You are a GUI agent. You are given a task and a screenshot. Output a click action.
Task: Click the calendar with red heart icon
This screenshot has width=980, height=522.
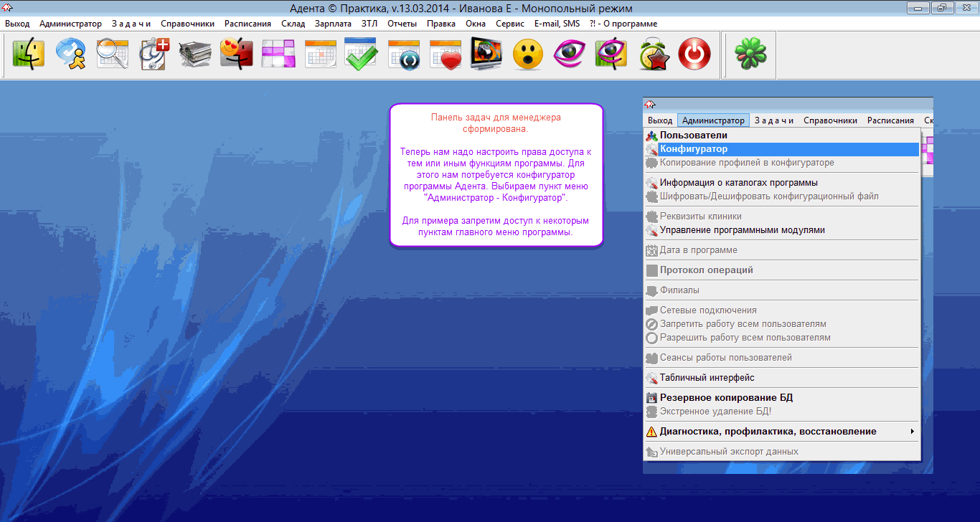(x=445, y=54)
